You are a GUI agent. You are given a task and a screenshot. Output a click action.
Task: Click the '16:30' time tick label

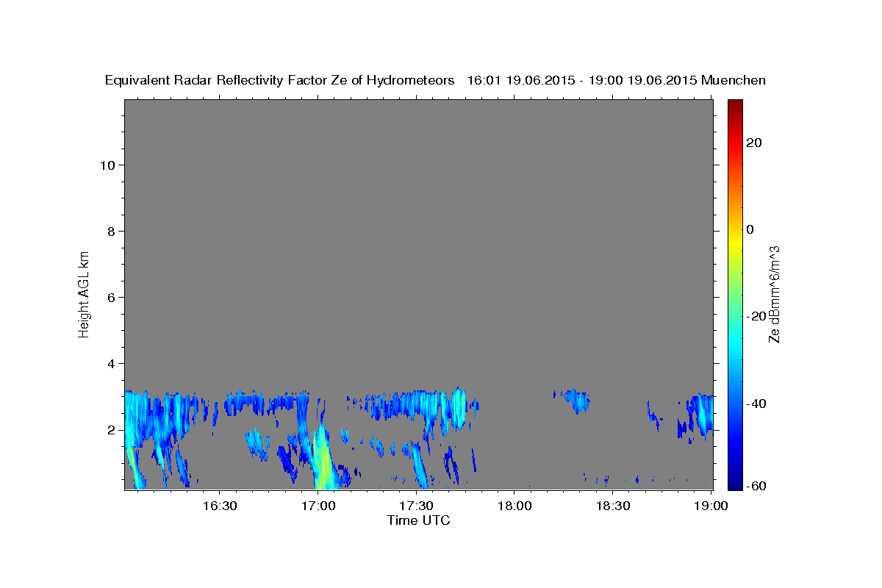(x=220, y=506)
